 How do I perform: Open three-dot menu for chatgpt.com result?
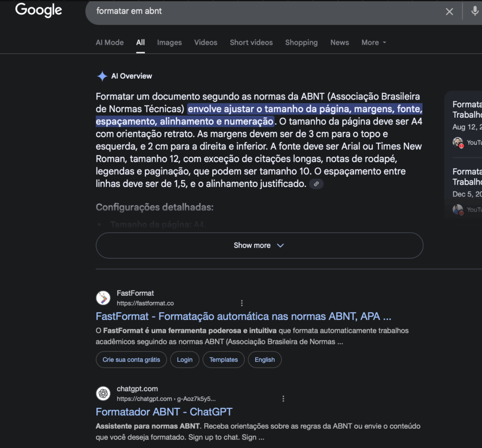(x=283, y=399)
